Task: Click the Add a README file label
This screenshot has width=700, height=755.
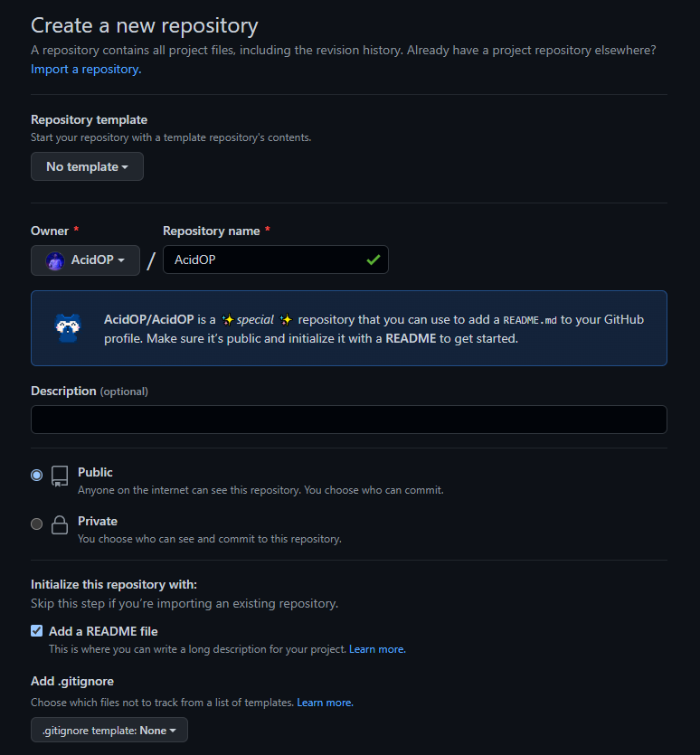Action: click(103, 631)
